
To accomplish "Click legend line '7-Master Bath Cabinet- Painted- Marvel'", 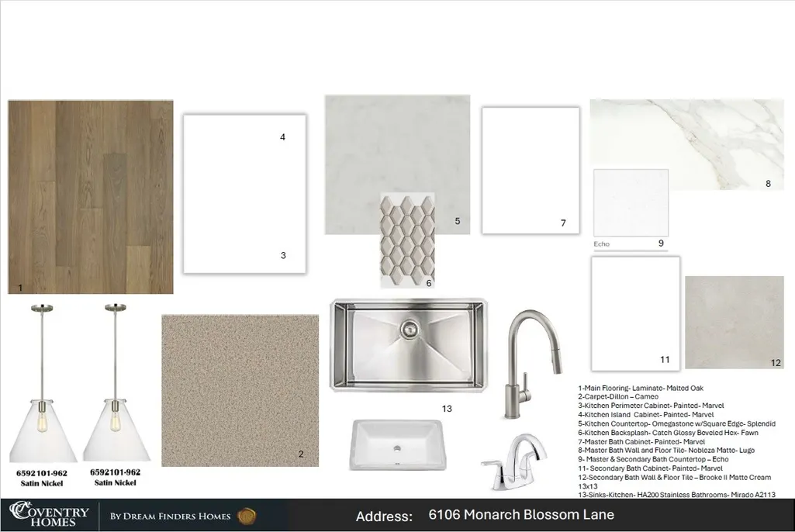I will (x=641, y=442).
